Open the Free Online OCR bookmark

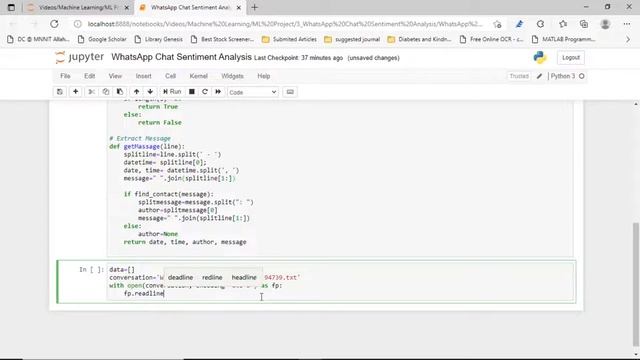pos(491,39)
